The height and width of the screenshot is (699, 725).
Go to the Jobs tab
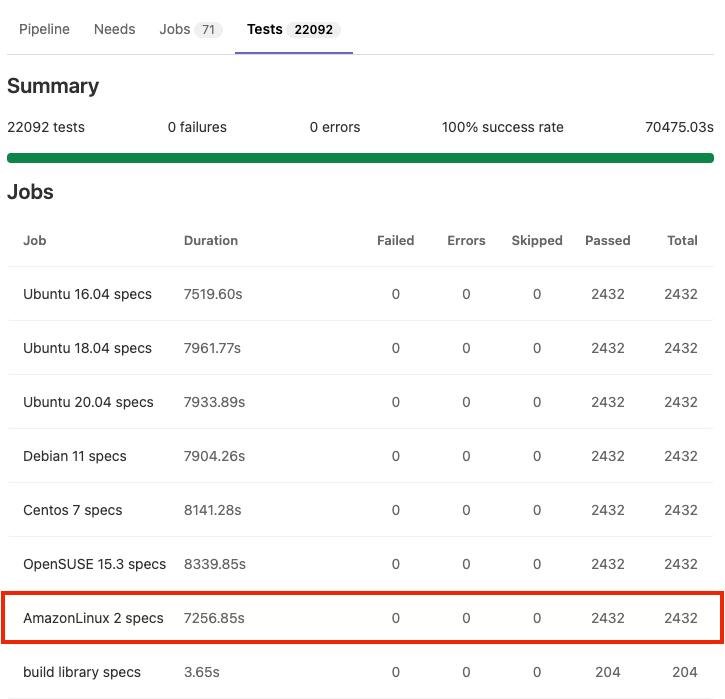point(175,29)
